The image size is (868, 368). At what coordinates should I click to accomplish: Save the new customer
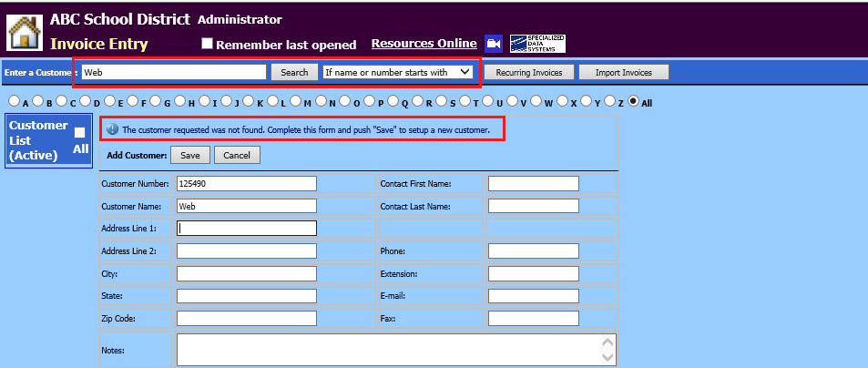click(190, 155)
